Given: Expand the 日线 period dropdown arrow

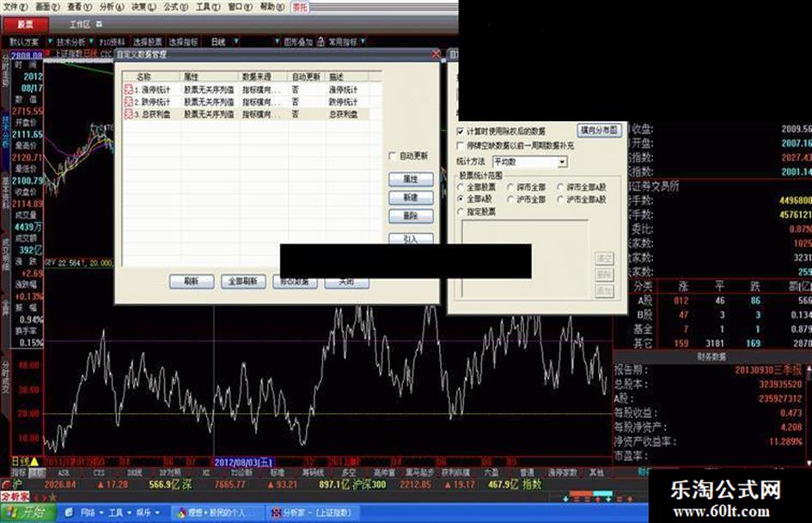Looking at the screenshot, I should (236, 41).
